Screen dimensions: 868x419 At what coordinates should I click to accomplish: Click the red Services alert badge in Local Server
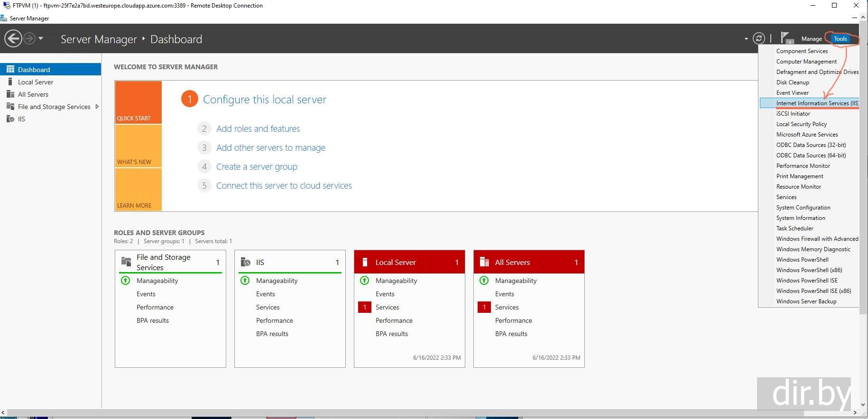pos(364,307)
